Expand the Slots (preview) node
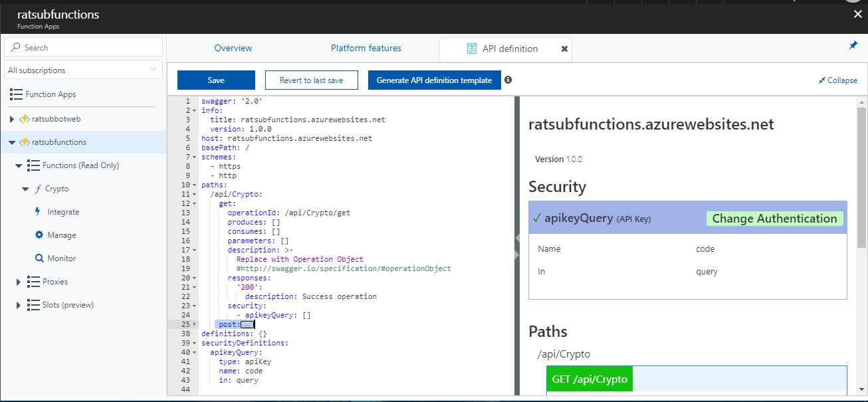Screen dimensions: 868x402 (x=17, y=304)
